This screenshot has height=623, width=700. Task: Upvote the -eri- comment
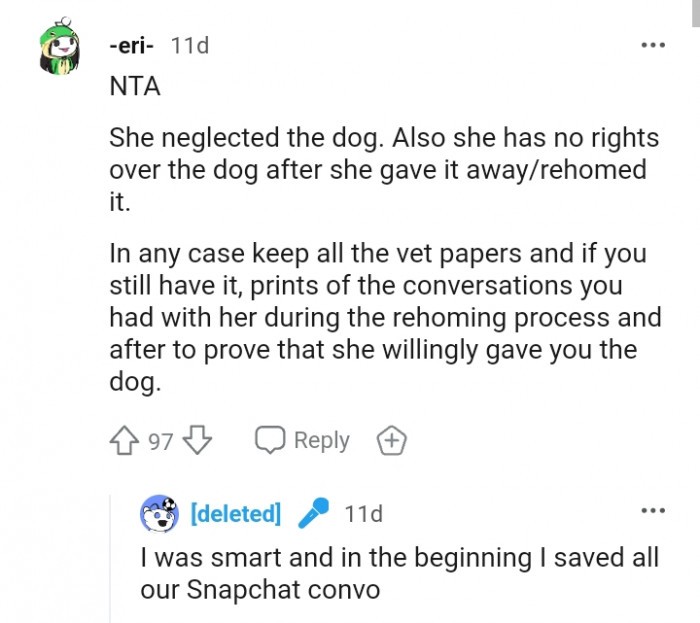pyautogui.click(x=126, y=441)
